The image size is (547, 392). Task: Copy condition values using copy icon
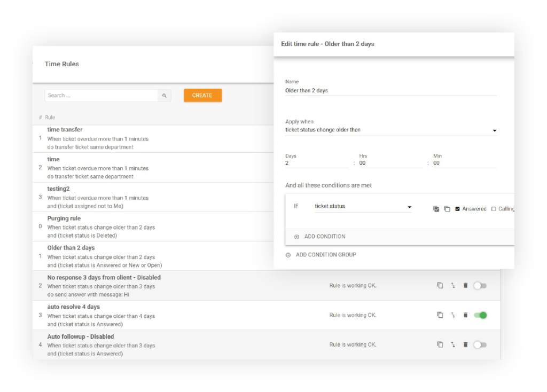448,207
